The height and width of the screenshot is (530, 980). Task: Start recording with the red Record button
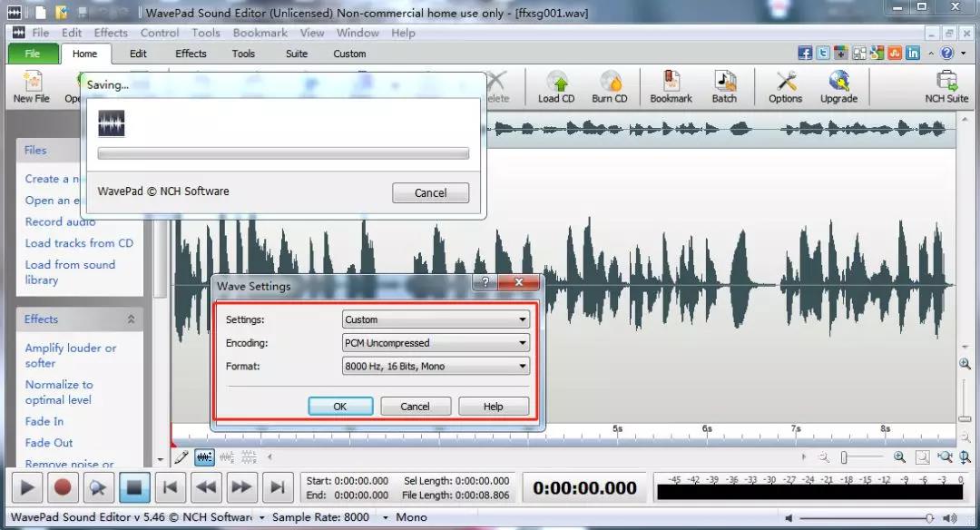(x=63, y=486)
